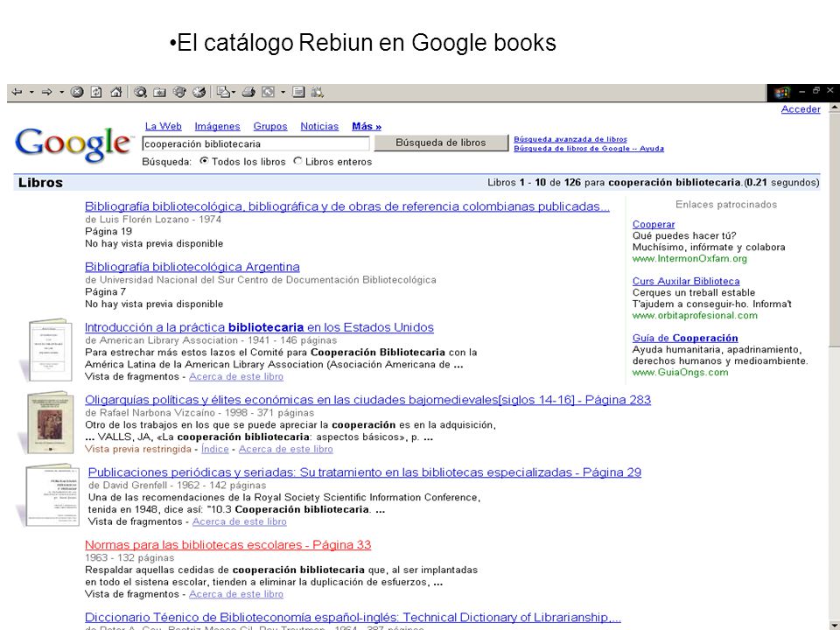Click the vertical scrollbar up arrow
The image size is (840, 630).
[x=834, y=108]
